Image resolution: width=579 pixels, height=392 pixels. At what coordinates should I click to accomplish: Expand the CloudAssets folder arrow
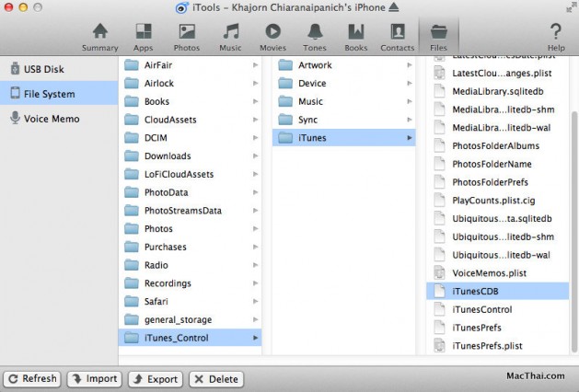pyautogui.click(x=255, y=120)
